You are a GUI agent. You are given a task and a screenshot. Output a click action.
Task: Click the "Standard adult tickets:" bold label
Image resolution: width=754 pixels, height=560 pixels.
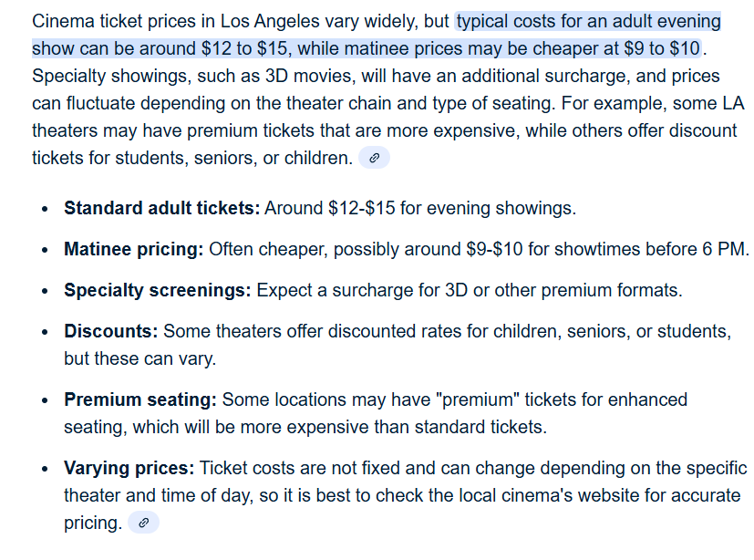click(x=161, y=208)
